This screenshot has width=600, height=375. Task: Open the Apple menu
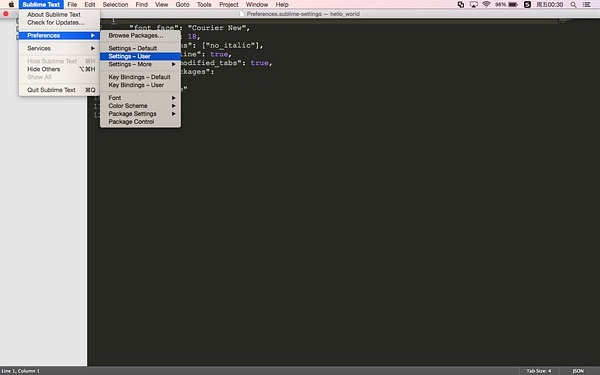coord(11,5)
